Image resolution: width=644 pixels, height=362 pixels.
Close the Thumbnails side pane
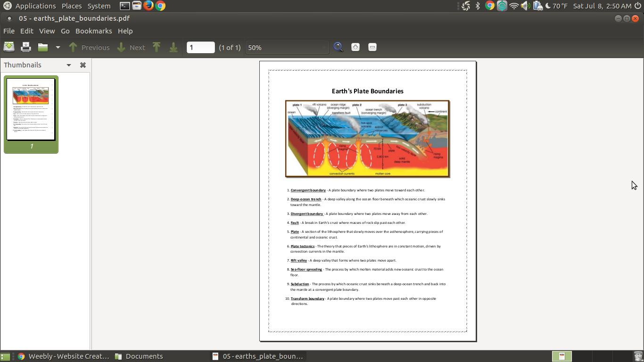[83, 65]
